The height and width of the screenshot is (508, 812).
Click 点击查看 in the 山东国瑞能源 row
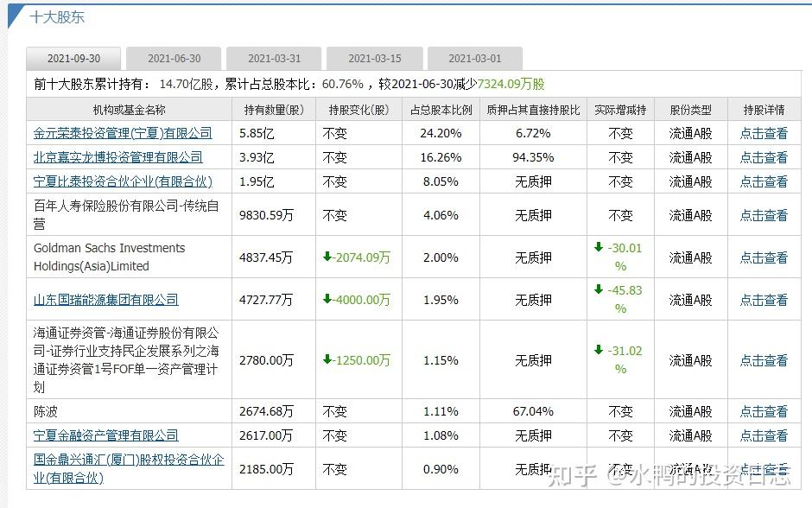pos(764,300)
